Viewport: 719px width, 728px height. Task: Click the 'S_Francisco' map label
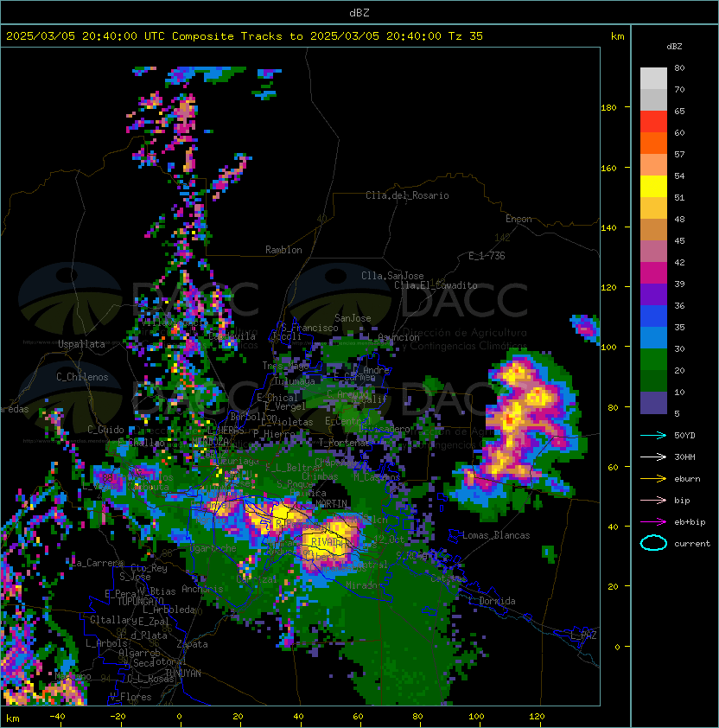(309, 328)
